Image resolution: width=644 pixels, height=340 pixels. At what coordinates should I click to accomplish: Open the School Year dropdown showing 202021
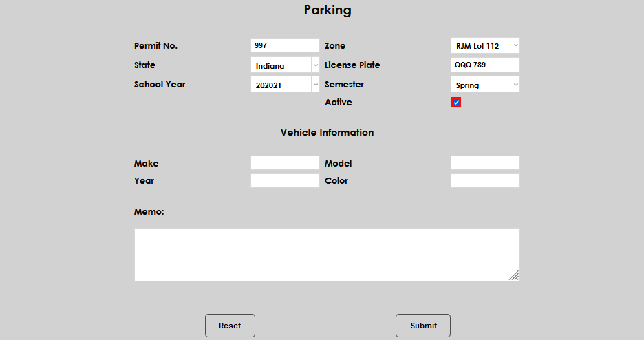[x=285, y=84]
